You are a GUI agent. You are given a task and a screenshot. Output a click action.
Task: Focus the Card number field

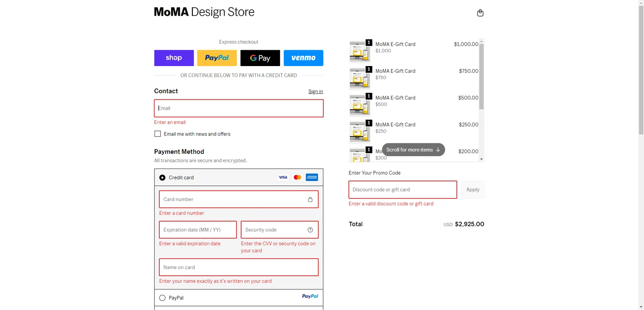click(x=239, y=199)
